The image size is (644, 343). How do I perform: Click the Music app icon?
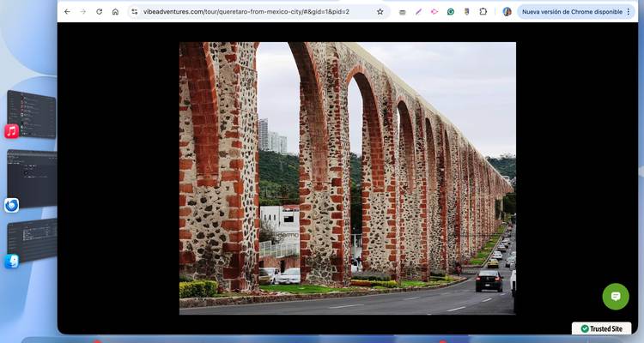point(11,131)
